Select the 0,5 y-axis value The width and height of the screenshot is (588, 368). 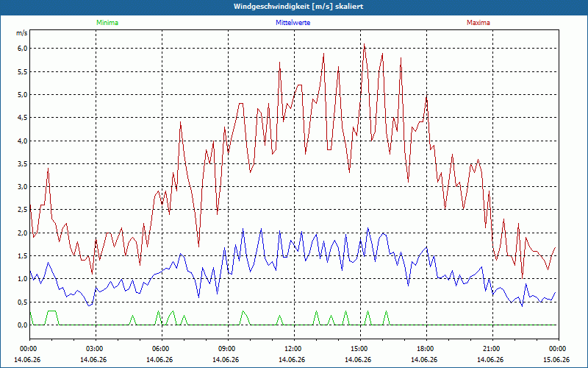(x=23, y=302)
